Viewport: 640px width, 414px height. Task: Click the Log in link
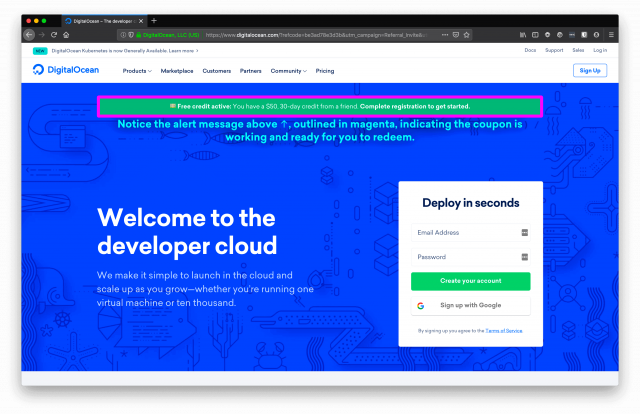(x=600, y=50)
